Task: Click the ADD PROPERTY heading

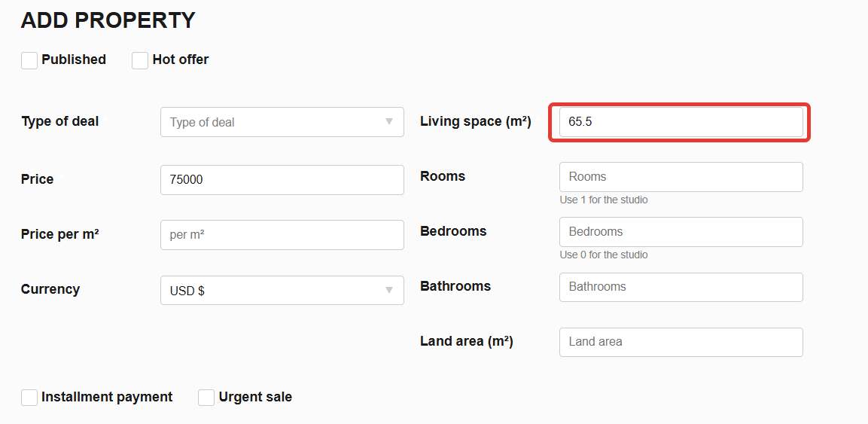Action: coord(108,20)
